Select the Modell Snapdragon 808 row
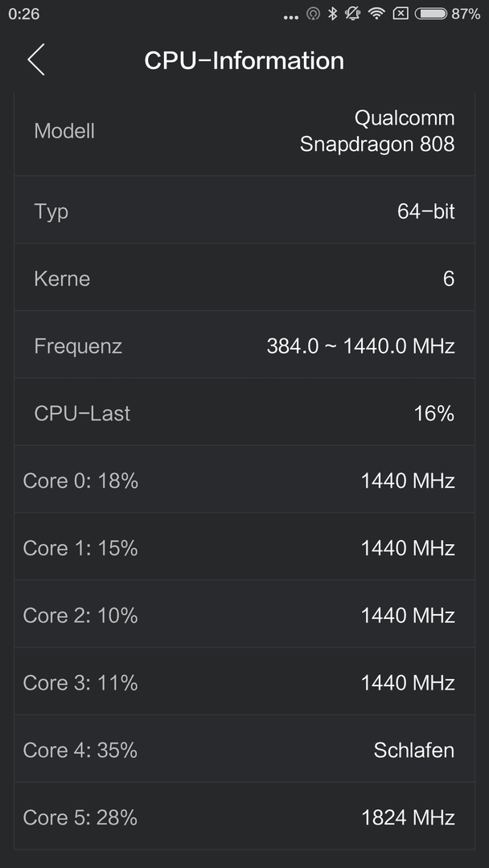Image resolution: width=489 pixels, height=868 pixels. tap(244, 131)
